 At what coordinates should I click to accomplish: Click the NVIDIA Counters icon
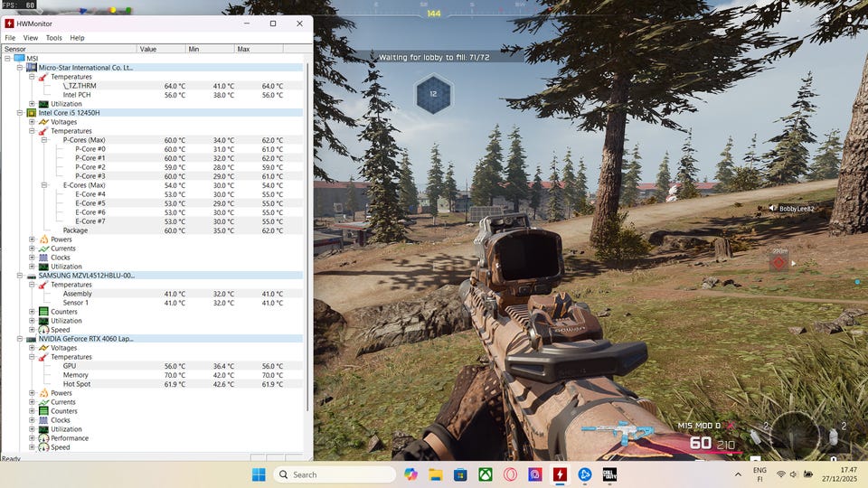point(43,411)
